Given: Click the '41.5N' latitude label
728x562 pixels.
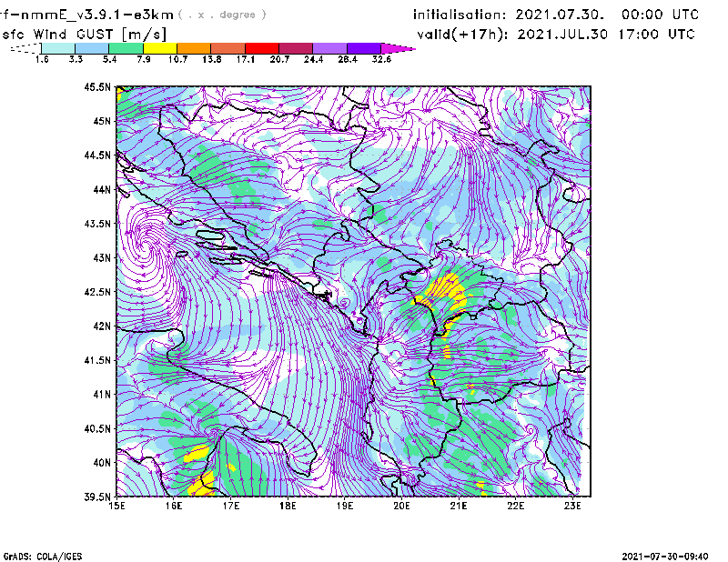Looking at the screenshot, I should pos(97,360).
